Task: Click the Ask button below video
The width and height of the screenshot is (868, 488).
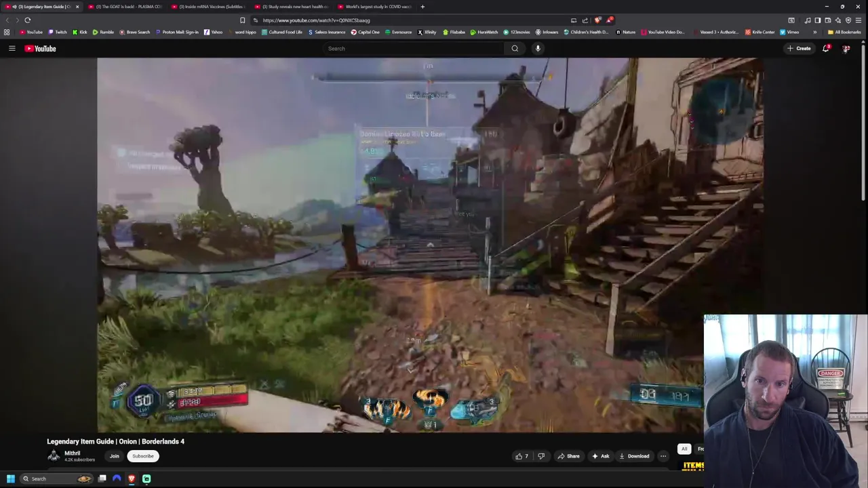Action: point(600,456)
